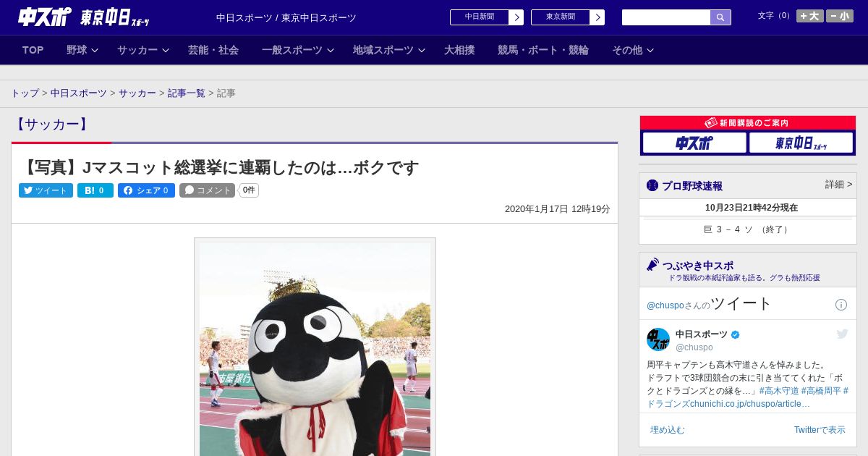Open the #高橋周平 hashtag link
Image resolution: width=868 pixels, height=456 pixels.
point(822,391)
